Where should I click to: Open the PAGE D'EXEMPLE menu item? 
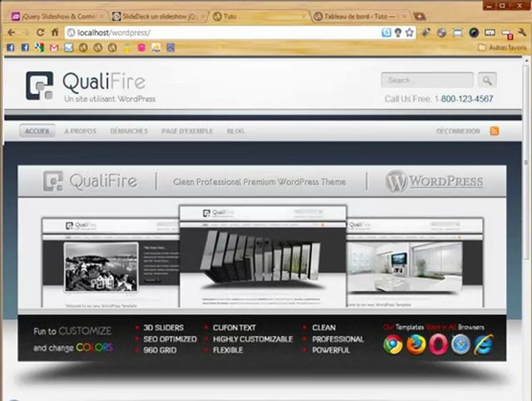click(x=187, y=131)
